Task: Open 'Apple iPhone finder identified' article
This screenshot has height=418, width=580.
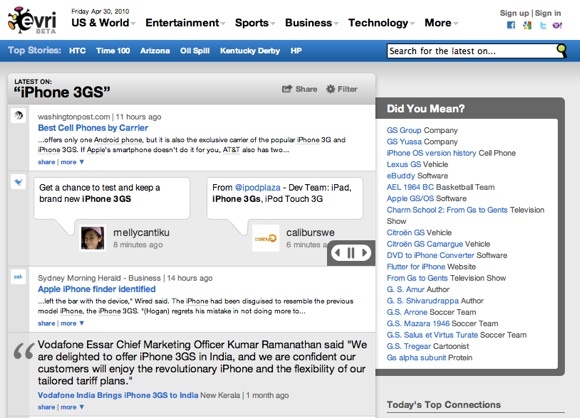Action: point(97,289)
